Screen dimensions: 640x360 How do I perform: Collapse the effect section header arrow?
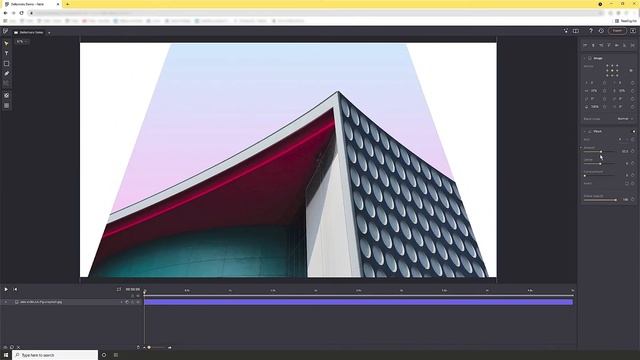(584, 131)
